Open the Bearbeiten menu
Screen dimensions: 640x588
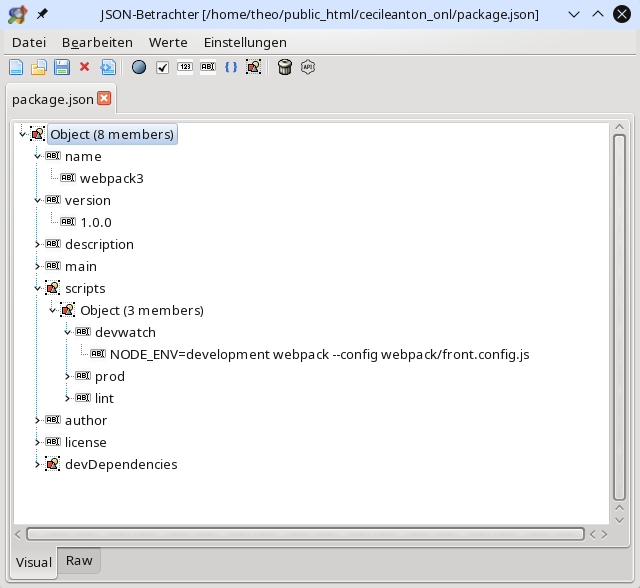(97, 42)
